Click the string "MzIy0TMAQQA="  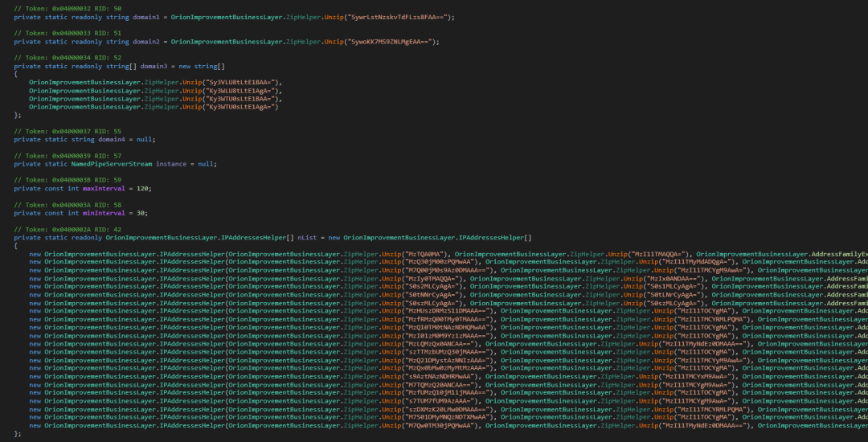[x=431, y=278]
